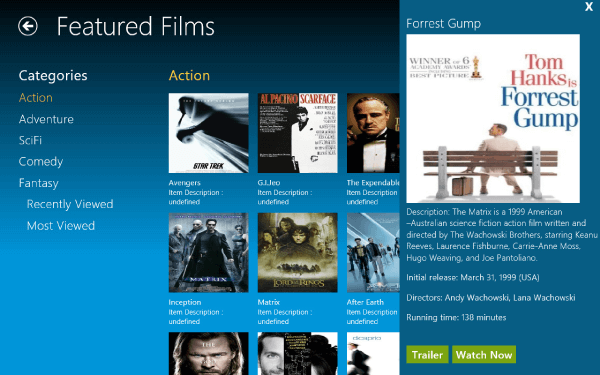The width and height of the screenshot is (600, 375).
Task: Select the Action category
Action: click(36, 98)
